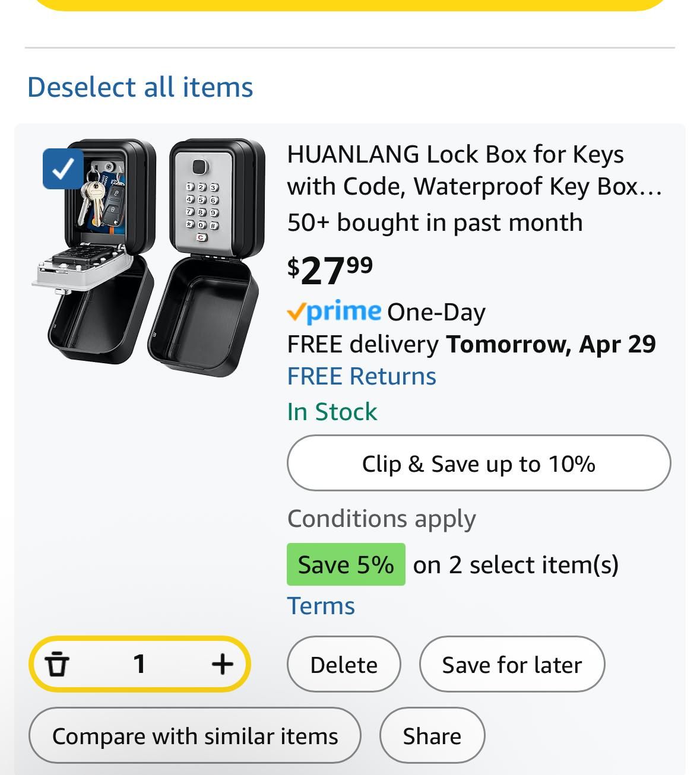Tap the Save for later button

click(511, 665)
